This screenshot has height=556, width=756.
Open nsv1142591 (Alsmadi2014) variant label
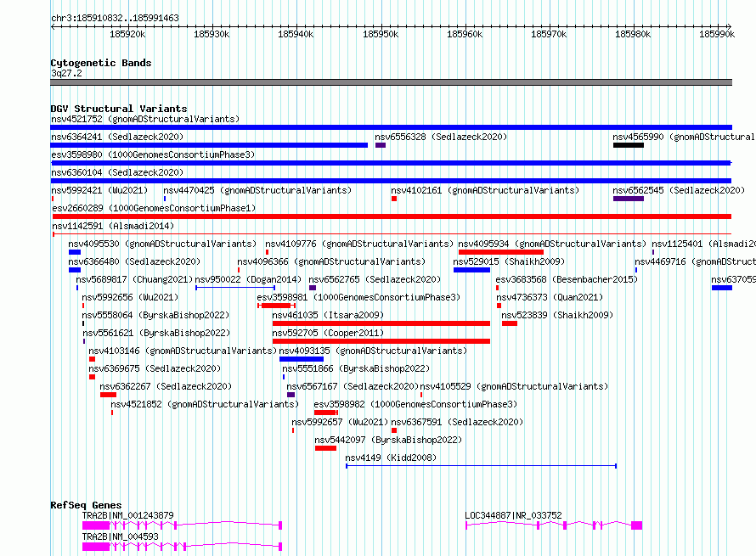[113, 226]
